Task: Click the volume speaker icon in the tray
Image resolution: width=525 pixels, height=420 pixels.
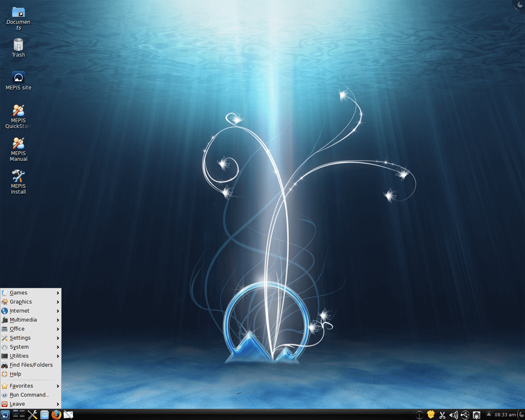Action: click(454, 415)
